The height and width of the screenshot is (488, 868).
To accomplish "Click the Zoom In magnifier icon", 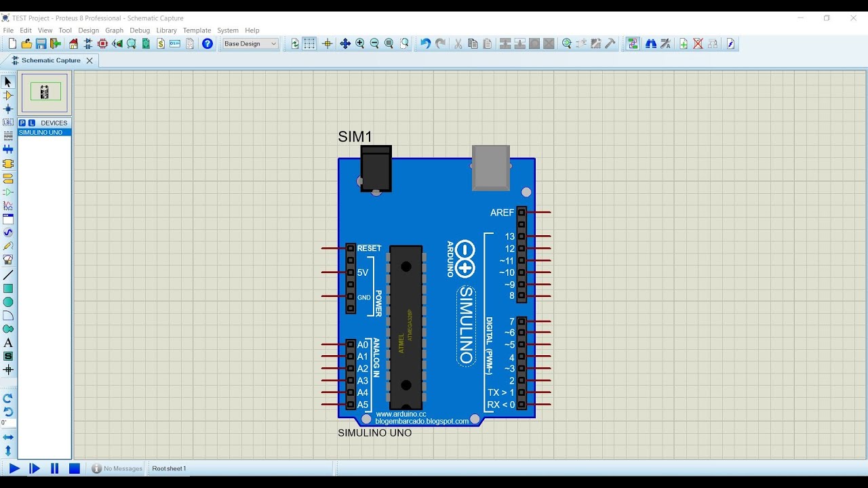I will 360,43.
